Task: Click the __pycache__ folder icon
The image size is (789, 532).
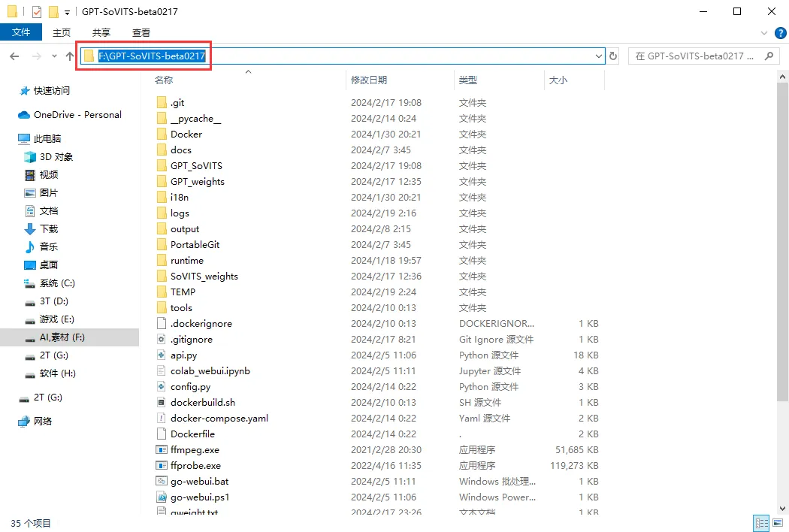Action: click(x=162, y=118)
